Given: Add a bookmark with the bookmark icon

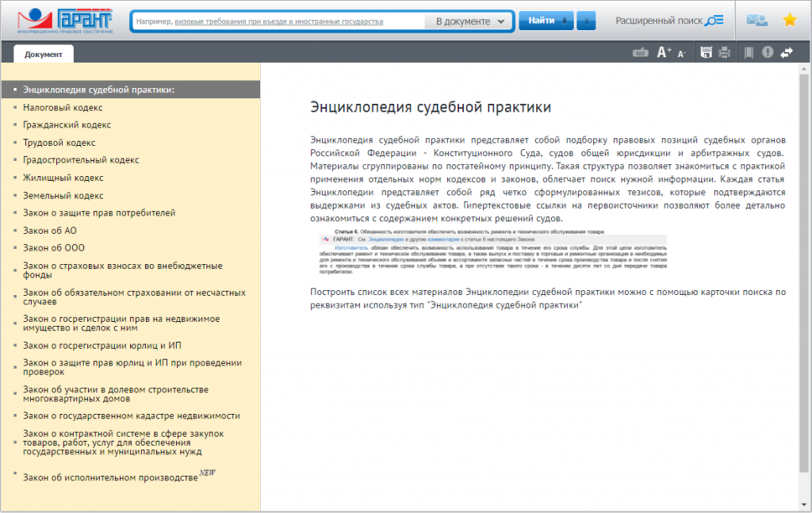Looking at the screenshot, I should [749, 52].
